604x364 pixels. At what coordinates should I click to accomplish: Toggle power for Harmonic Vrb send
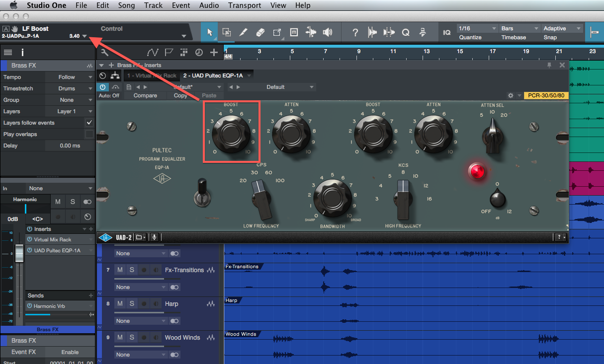point(30,306)
